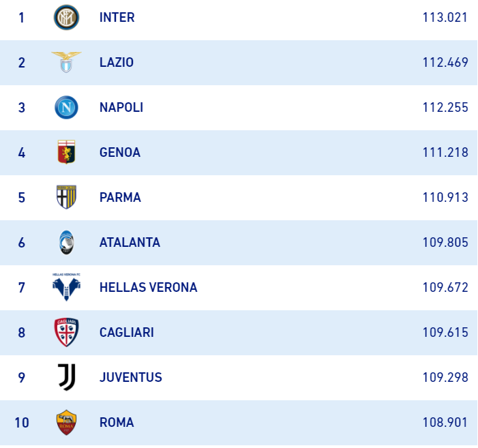Select the JUVENTUS team name

coord(130,378)
